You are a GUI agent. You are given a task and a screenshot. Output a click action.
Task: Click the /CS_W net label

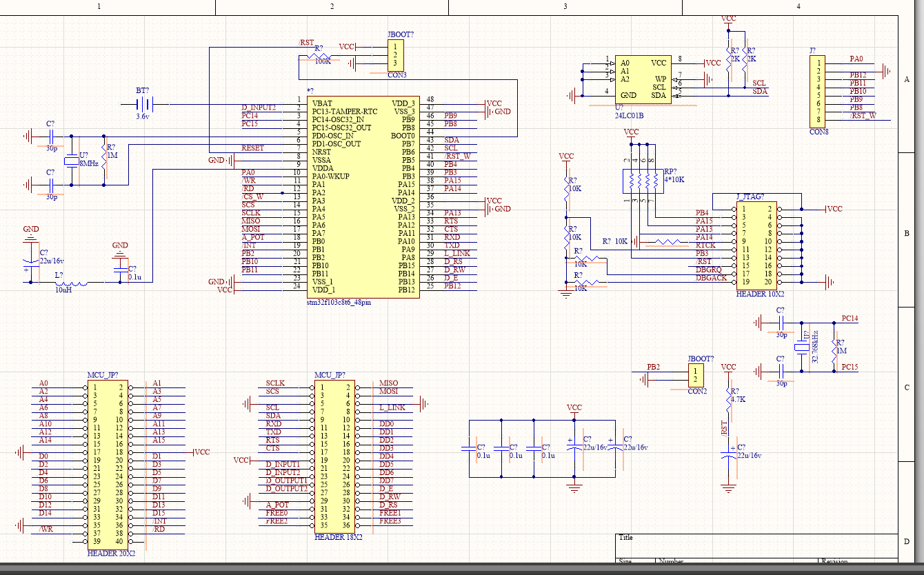252,196
